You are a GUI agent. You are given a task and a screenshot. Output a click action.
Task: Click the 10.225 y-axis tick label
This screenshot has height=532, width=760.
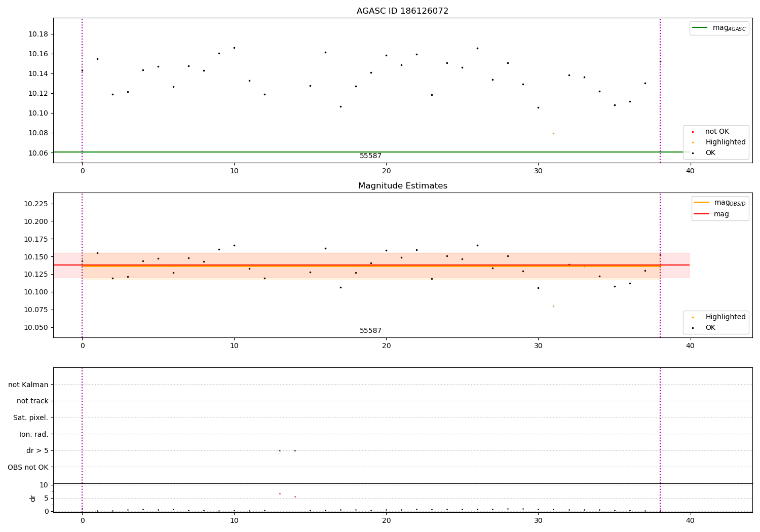pos(36,204)
